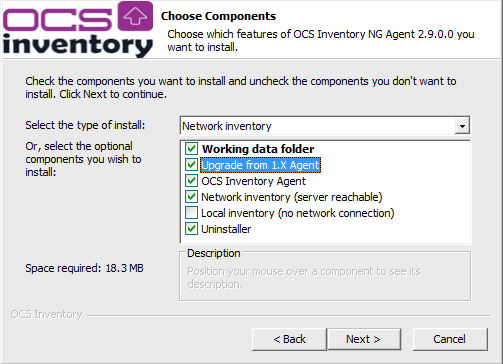Image resolution: width=503 pixels, height=364 pixels.
Task: Uncheck the Working data folder checkbox
Action: tap(191, 149)
